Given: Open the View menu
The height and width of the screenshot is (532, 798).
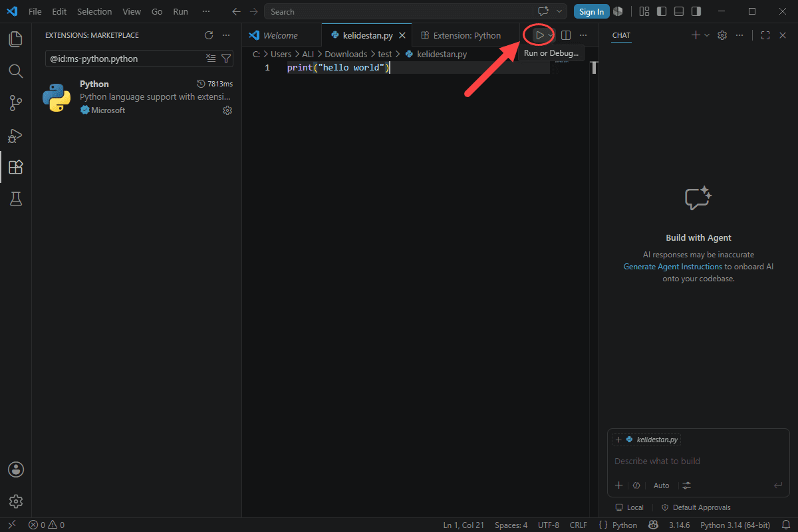Looking at the screenshot, I should pyautogui.click(x=132, y=11).
